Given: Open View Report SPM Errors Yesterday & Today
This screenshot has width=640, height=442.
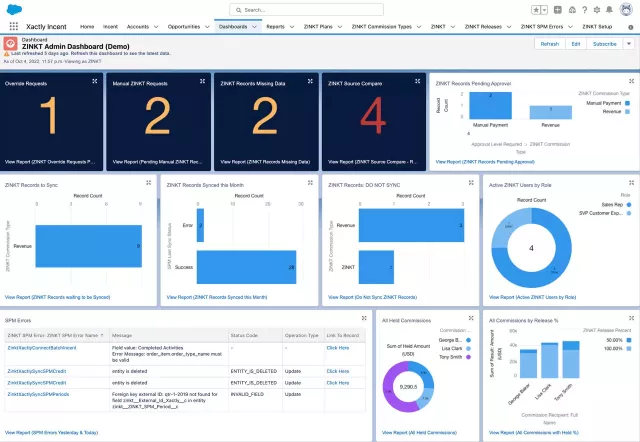Looking at the screenshot, I should [x=51, y=433].
